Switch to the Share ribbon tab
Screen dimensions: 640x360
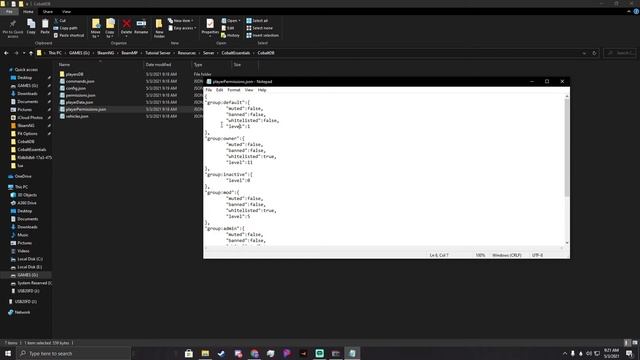[48, 11]
